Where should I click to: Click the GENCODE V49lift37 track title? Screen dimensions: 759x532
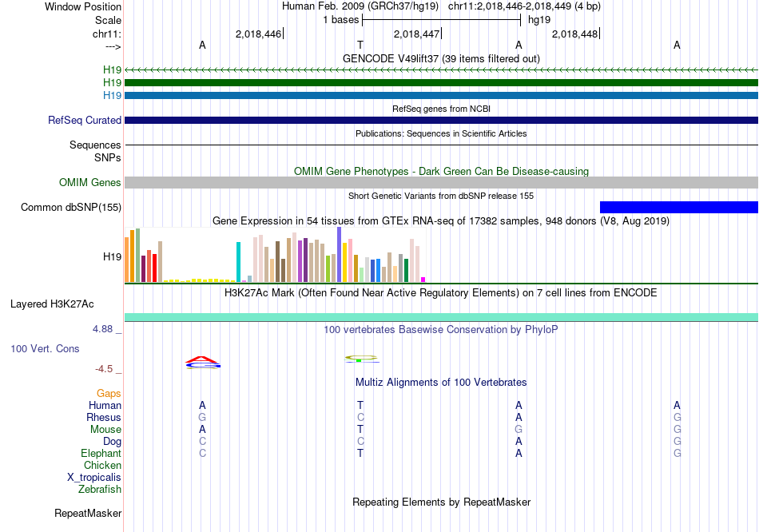441,58
